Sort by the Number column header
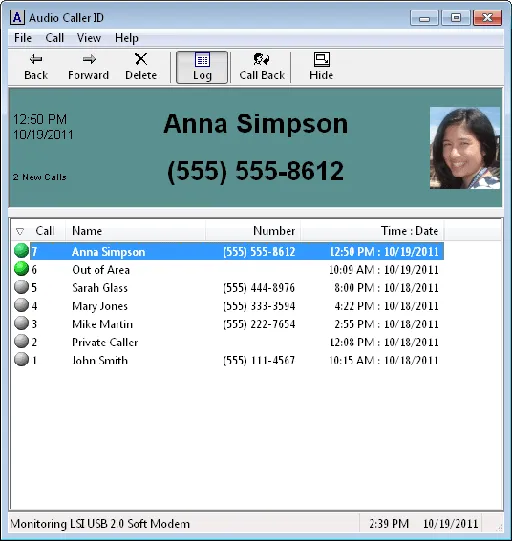The height and width of the screenshot is (541, 512). pyautogui.click(x=253, y=230)
